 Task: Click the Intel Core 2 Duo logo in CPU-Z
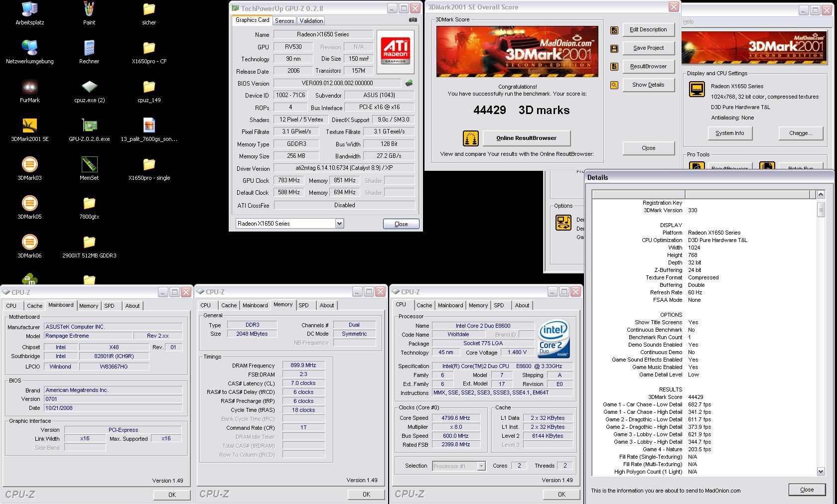(554, 339)
